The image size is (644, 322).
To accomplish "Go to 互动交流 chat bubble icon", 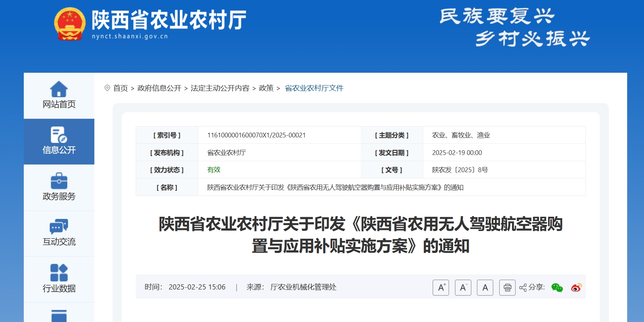I will click(x=59, y=227).
